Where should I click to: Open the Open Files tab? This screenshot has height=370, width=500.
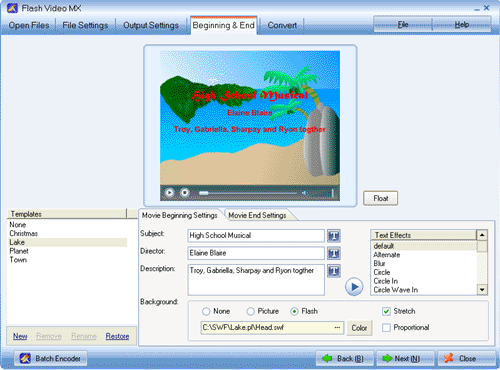point(29,25)
